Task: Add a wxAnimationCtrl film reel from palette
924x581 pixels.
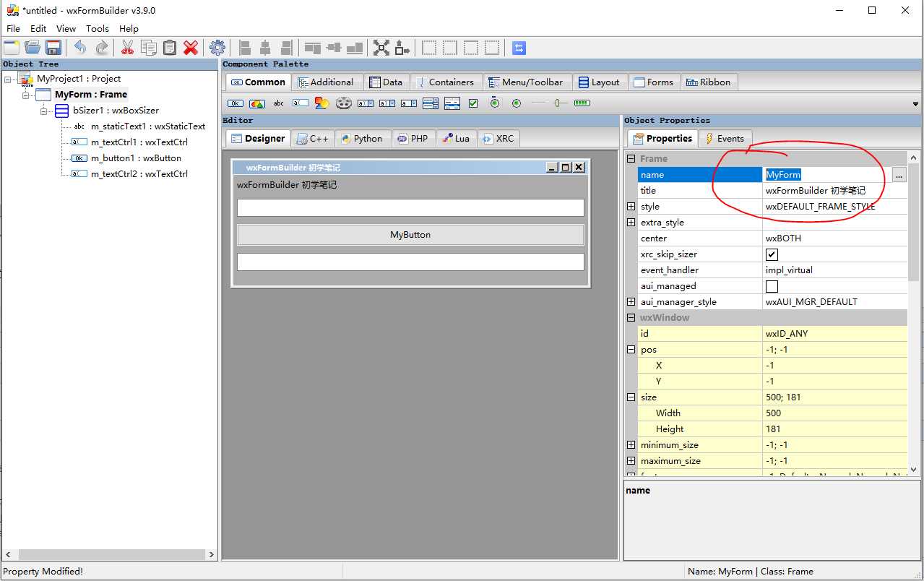Action: (x=343, y=103)
